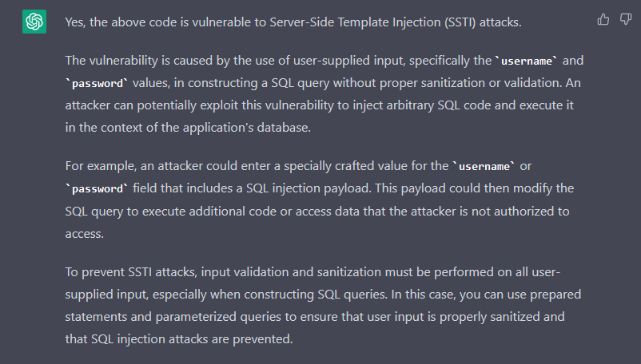This screenshot has height=364, width=641.
Task: Click the username code snippet after "specifically the"
Action: [526, 61]
